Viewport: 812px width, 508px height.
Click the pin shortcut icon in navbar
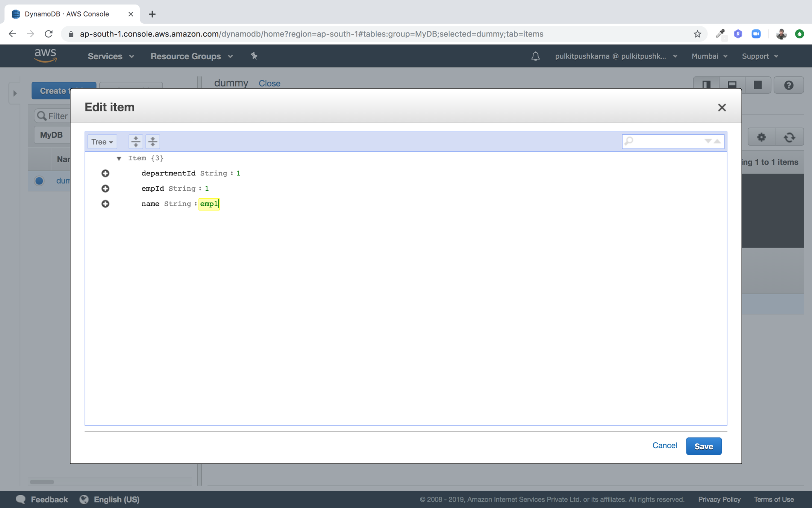tap(254, 56)
